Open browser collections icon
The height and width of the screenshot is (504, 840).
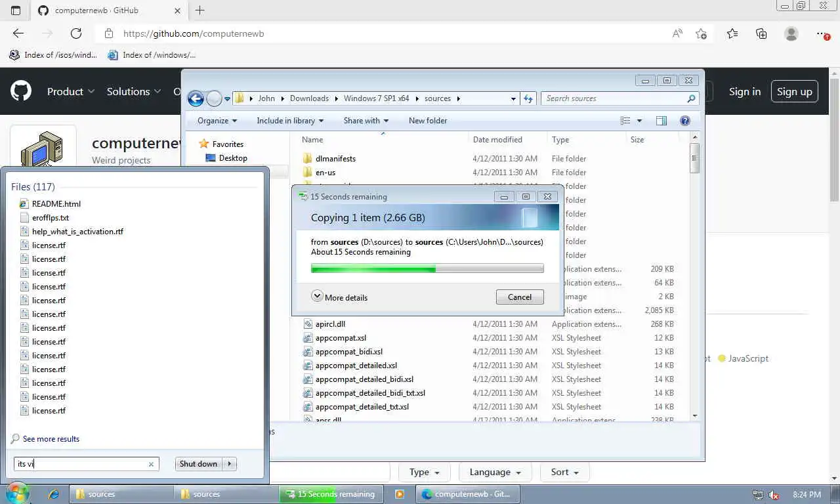(x=761, y=33)
